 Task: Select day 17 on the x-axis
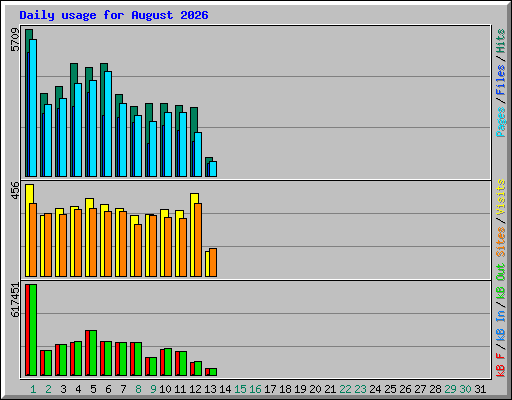point(270,389)
